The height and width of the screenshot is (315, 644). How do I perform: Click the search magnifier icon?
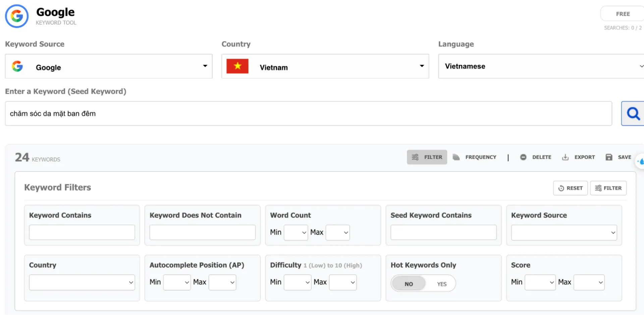(x=633, y=114)
